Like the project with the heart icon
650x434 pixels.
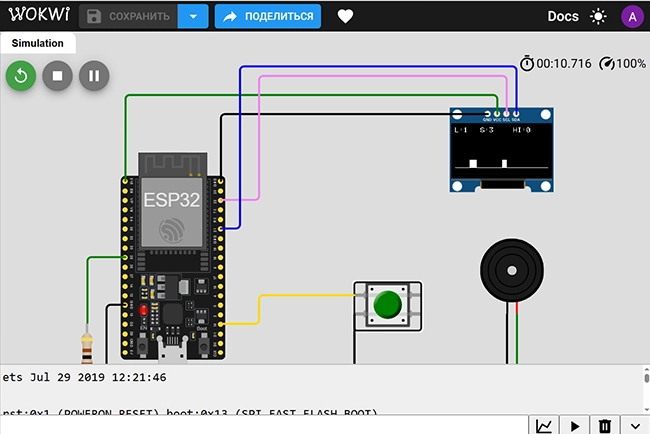click(345, 16)
